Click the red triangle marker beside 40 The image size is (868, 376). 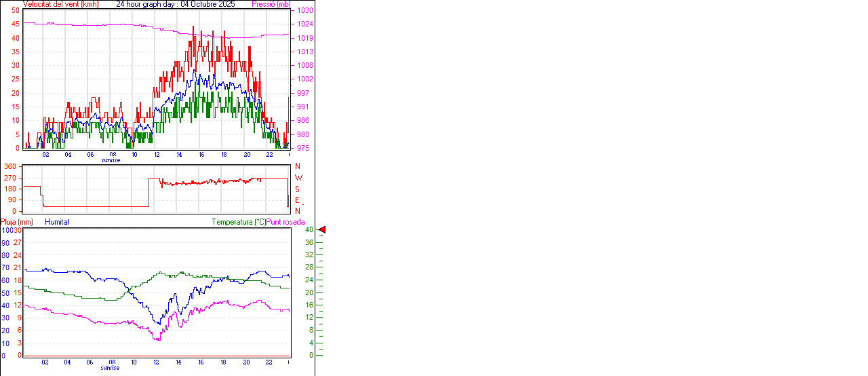point(322,230)
